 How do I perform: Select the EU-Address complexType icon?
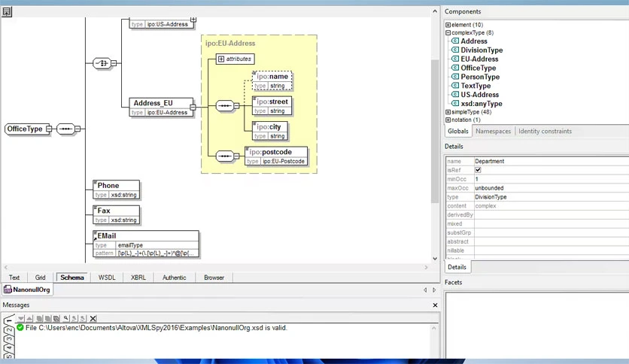click(455, 59)
